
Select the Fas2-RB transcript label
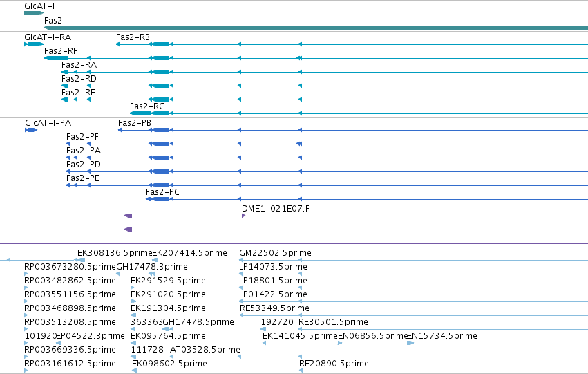(133, 37)
